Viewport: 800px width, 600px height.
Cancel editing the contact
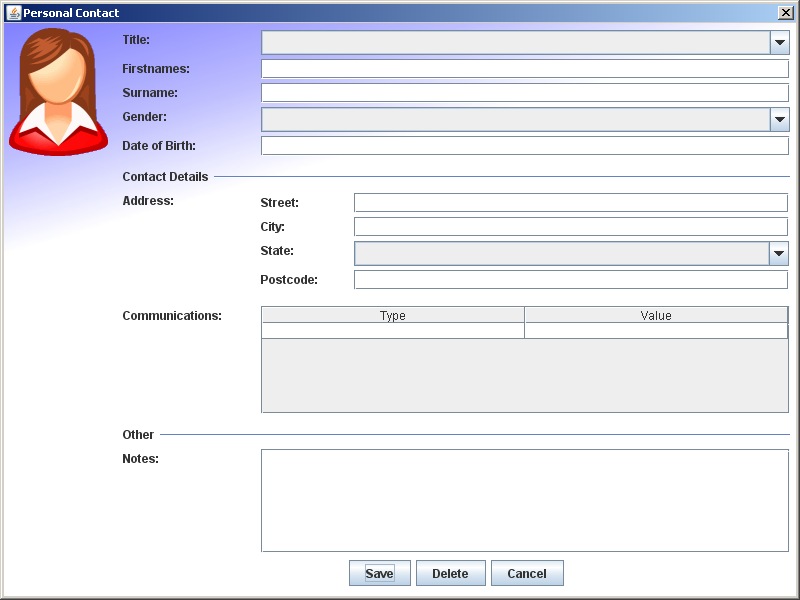(527, 573)
